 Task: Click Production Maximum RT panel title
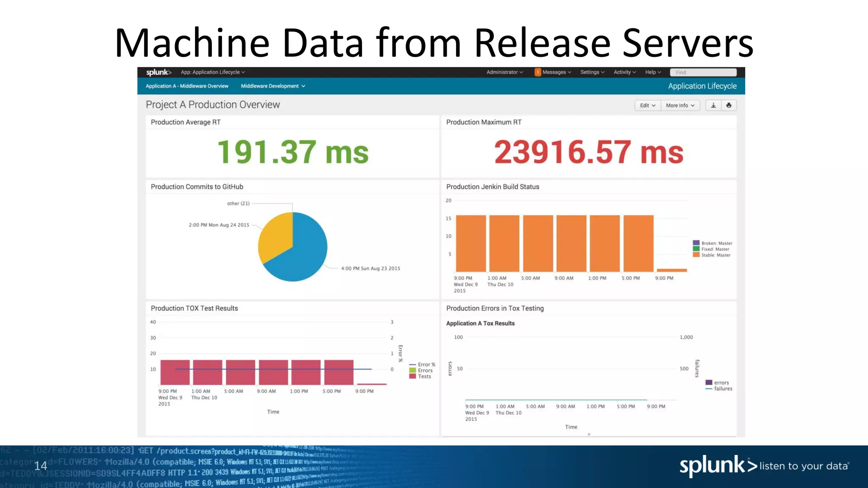(x=484, y=122)
